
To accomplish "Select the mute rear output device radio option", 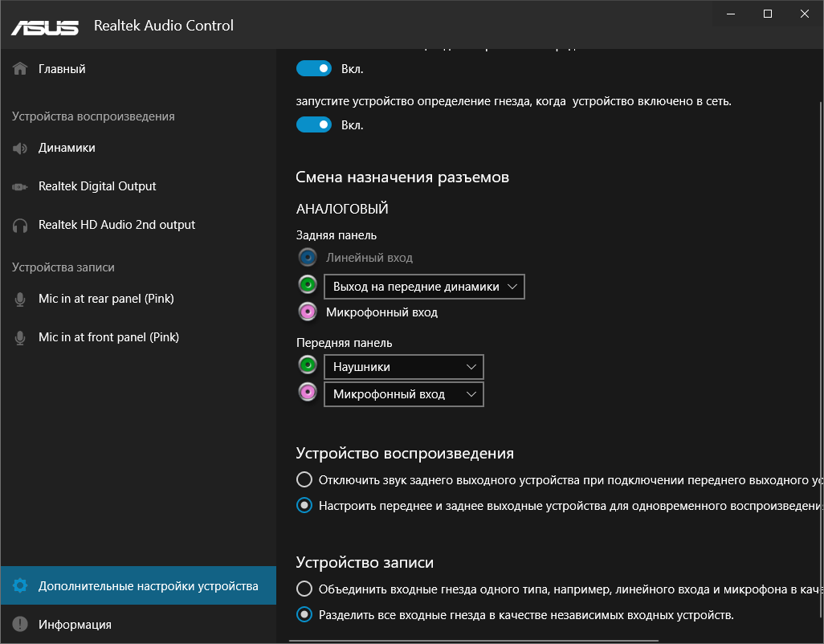I will 304,480.
